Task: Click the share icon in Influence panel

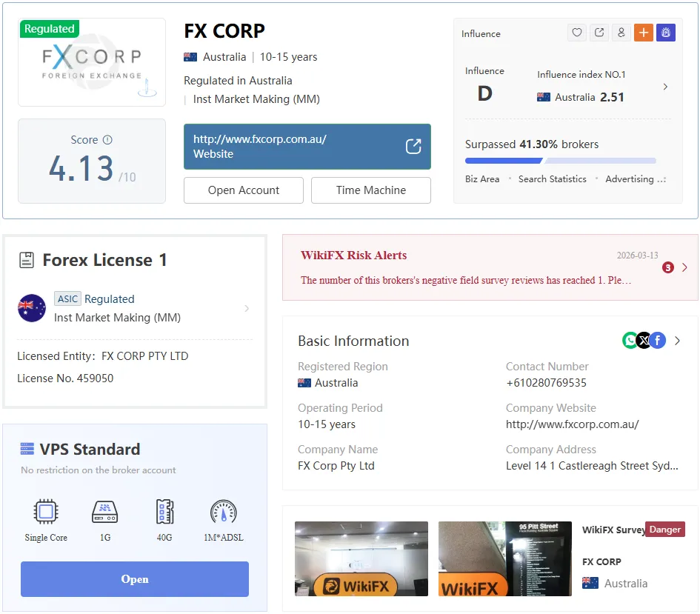Action: point(599,32)
